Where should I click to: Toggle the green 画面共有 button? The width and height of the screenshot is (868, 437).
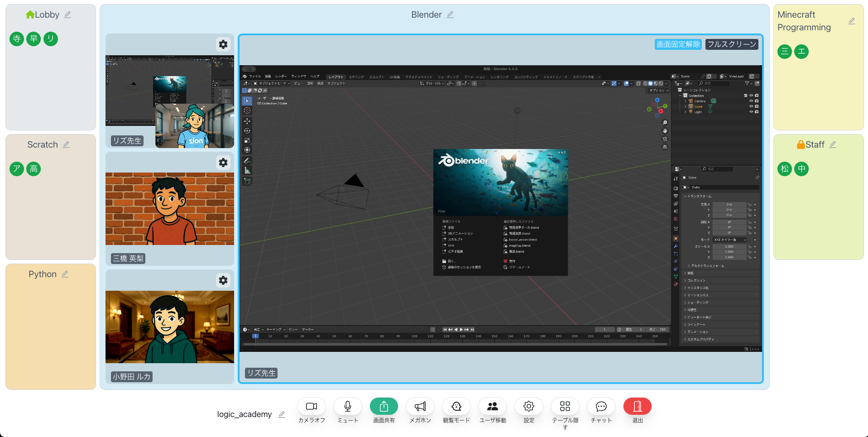click(x=384, y=406)
